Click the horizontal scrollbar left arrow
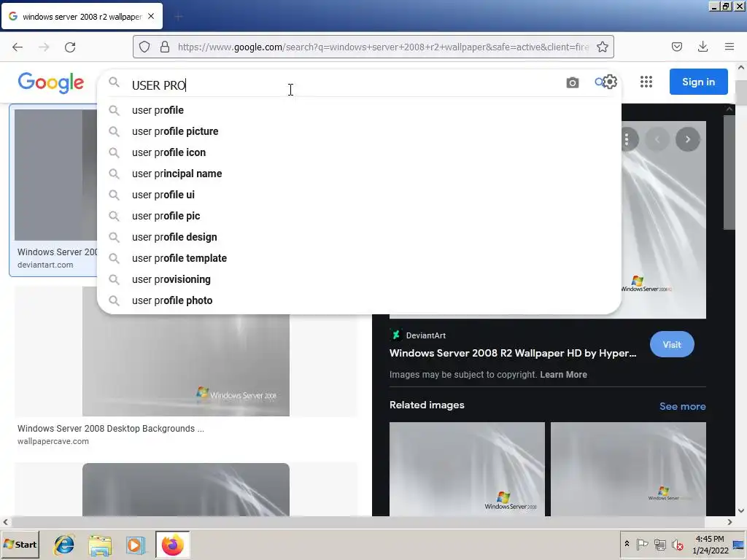 coord(5,522)
